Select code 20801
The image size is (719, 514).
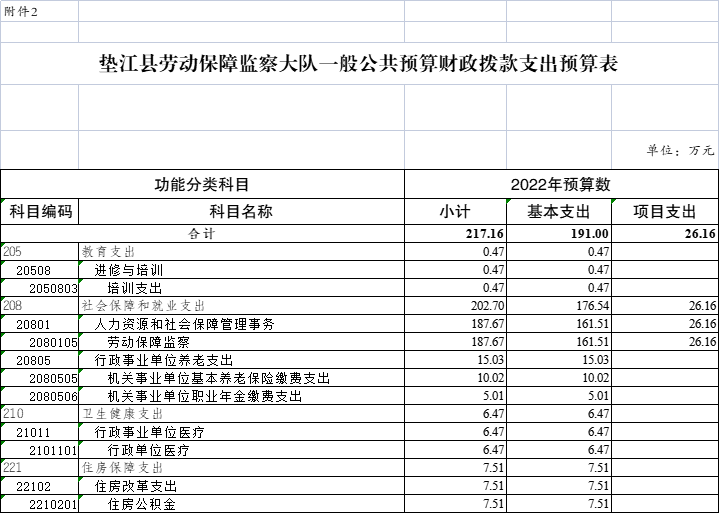(40, 324)
